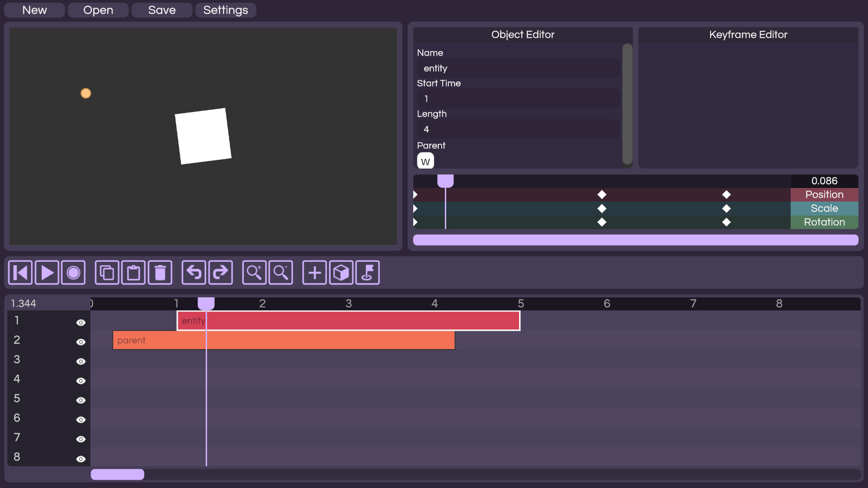Click the add object cube icon
This screenshot has height=488, width=868.
(341, 272)
